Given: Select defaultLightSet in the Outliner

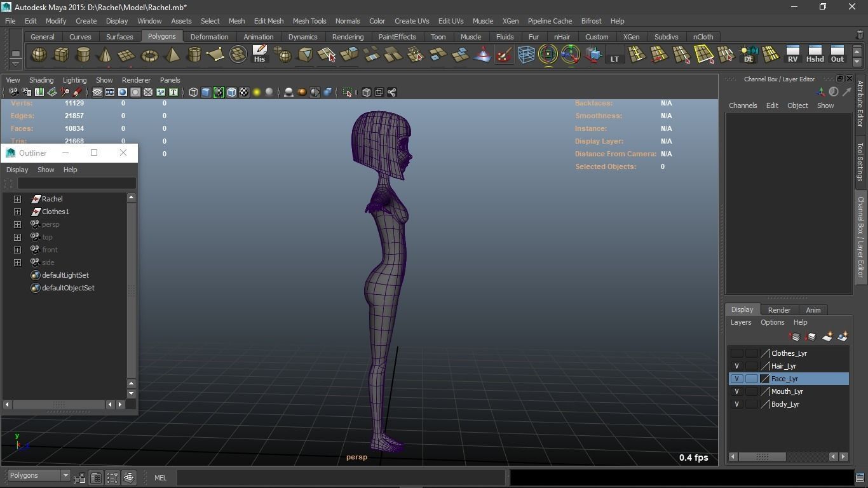Looking at the screenshot, I should pyautogui.click(x=65, y=275).
